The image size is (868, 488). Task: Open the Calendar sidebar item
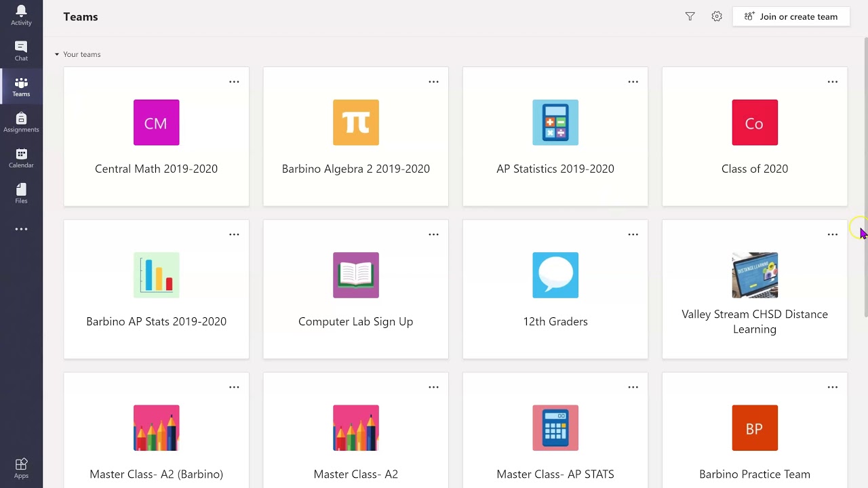coord(21,158)
